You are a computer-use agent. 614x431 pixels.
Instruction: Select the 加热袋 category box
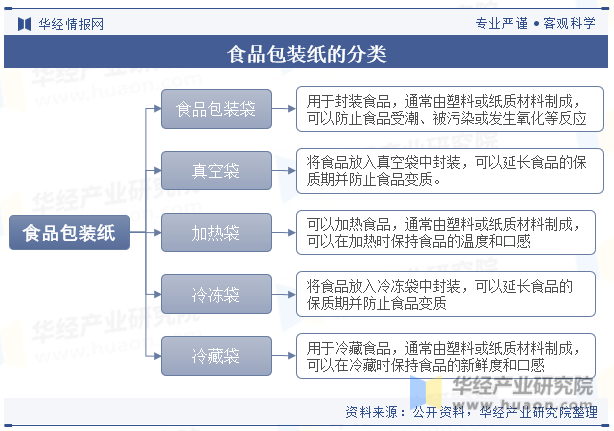point(216,233)
